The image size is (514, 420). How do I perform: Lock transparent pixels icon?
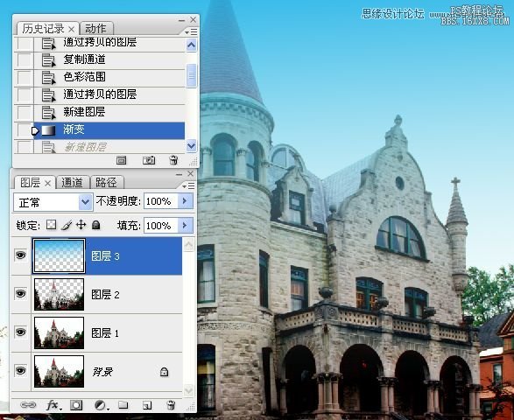click(x=51, y=225)
